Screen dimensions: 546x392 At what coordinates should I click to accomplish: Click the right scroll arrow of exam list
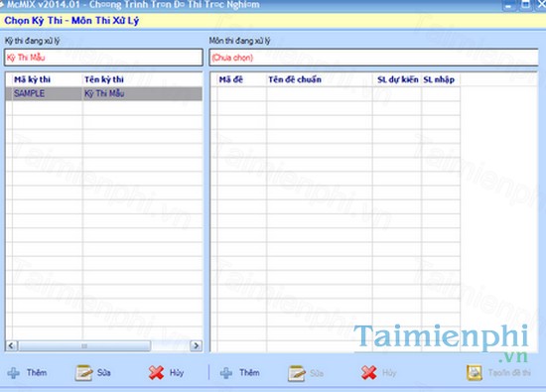(x=196, y=345)
